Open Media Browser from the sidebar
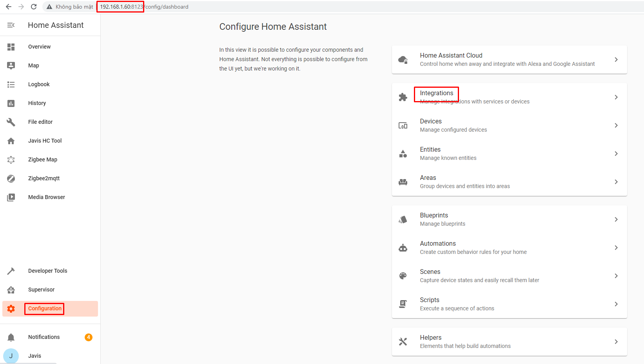Screen dimensions: 644x364 click(50, 197)
